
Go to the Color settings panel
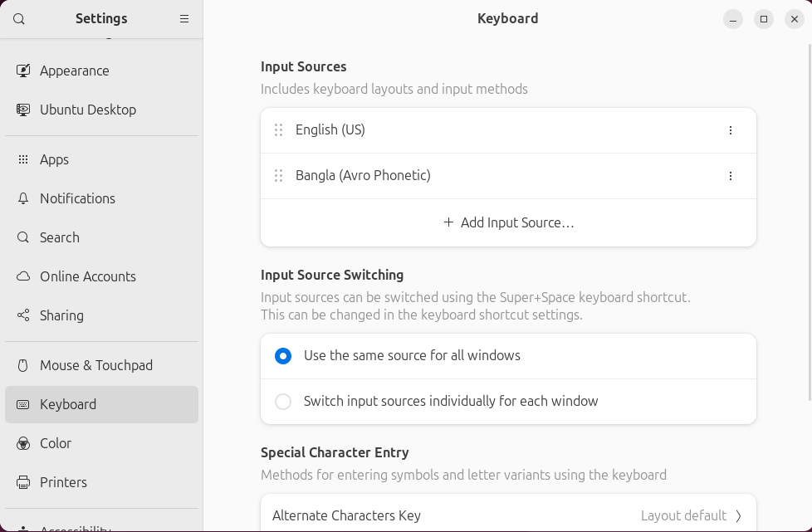56,443
